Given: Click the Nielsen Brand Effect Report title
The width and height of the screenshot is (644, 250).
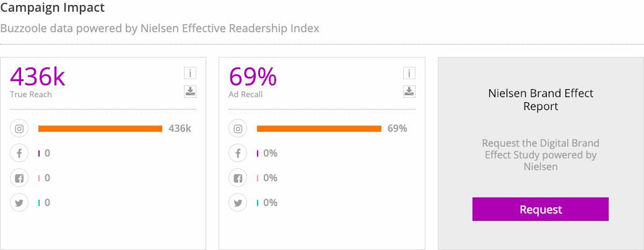Looking at the screenshot, I should (x=541, y=100).
